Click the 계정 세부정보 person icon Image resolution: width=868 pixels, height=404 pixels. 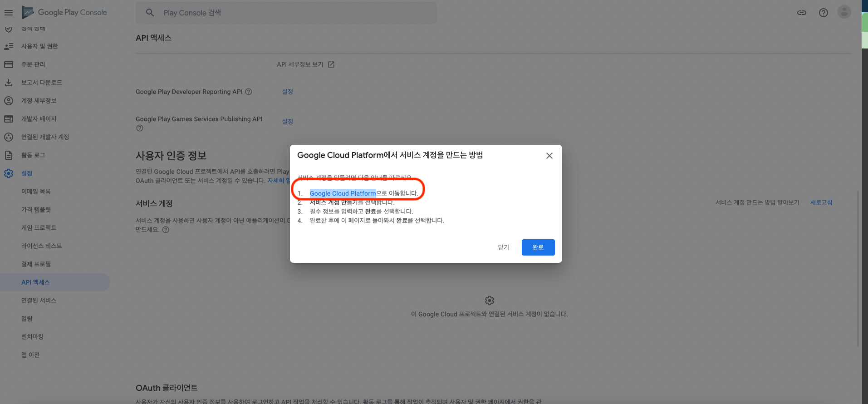coord(9,101)
